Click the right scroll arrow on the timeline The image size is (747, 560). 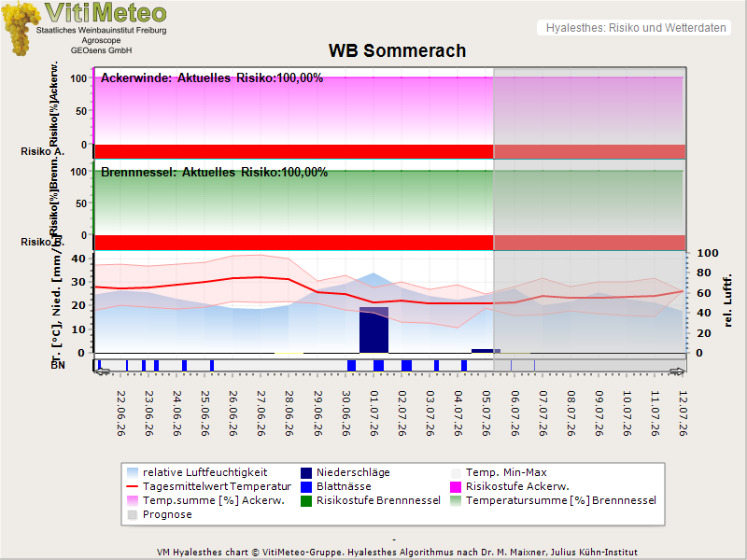click(677, 371)
